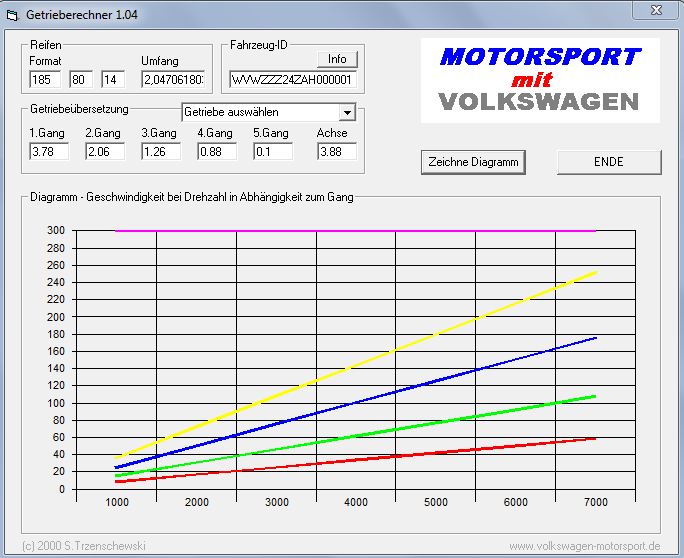This screenshot has width=684, height=558.
Task: Click the rim size field showing 14
Action: (x=113, y=79)
